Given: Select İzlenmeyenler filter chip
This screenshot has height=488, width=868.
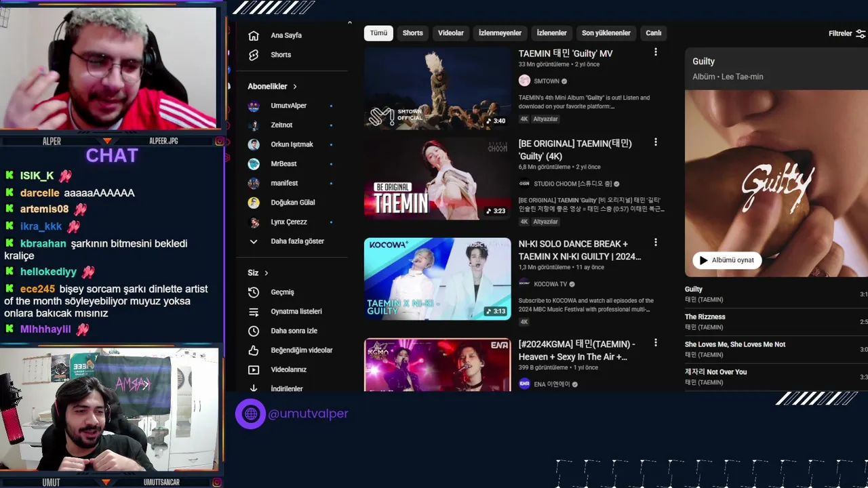Looking at the screenshot, I should (x=500, y=33).
